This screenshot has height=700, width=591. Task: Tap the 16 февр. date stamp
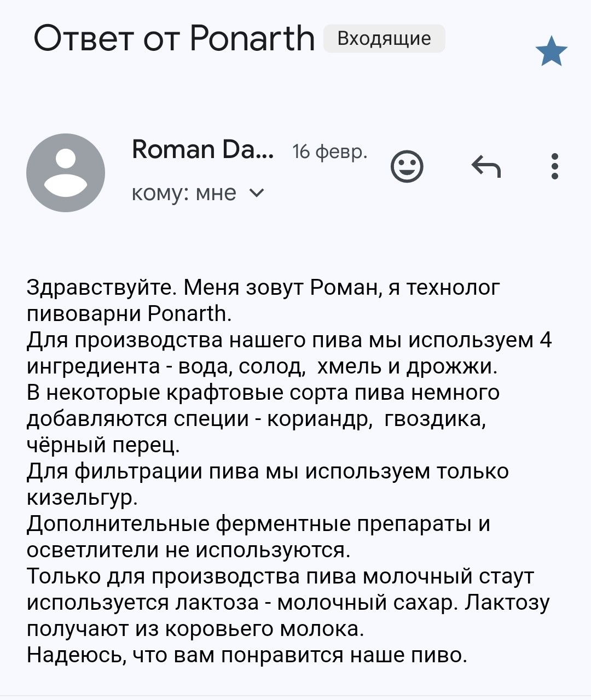tap(330, 151)
